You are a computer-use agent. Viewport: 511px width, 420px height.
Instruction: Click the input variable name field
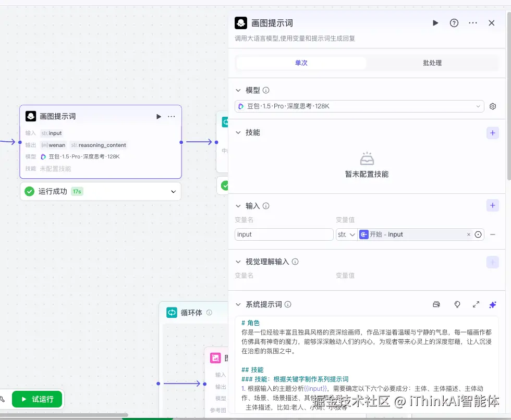click(284, 234)
